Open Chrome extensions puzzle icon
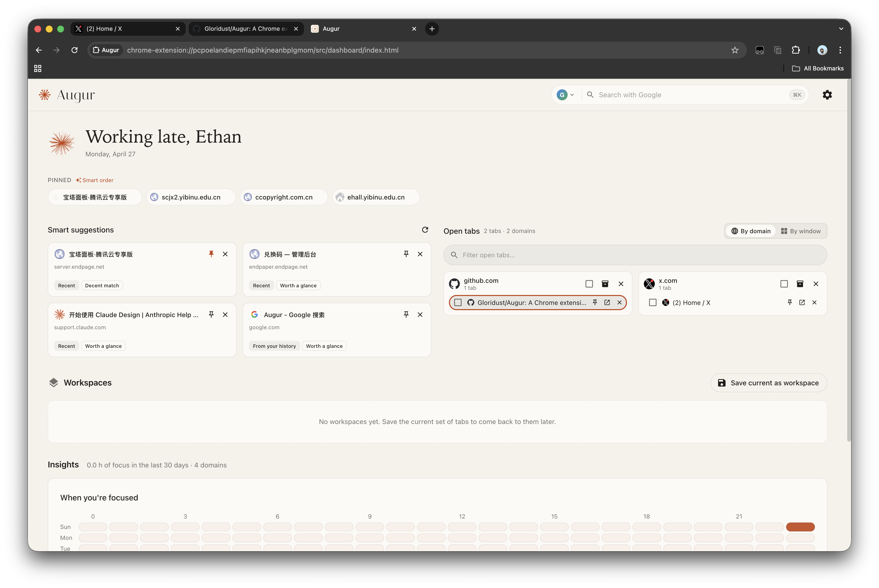 click(795, 50)
